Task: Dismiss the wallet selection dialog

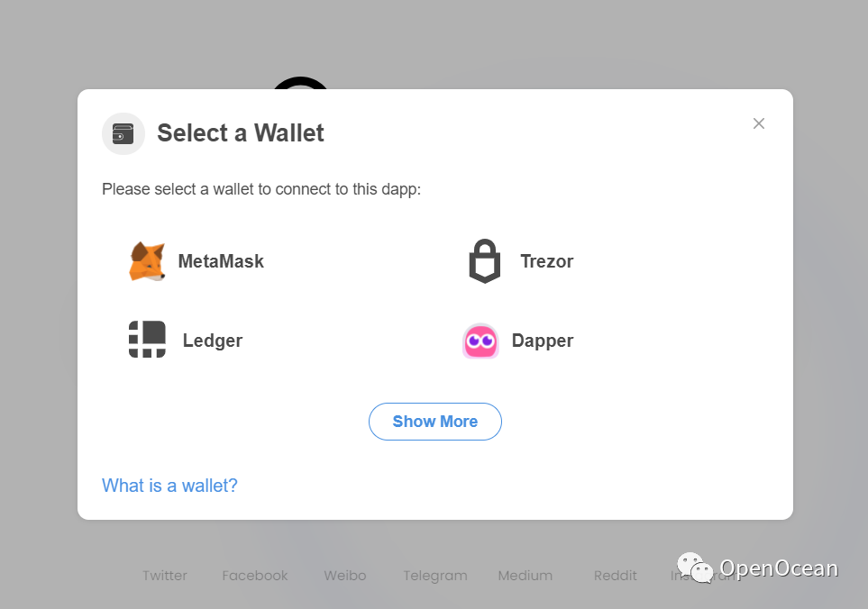Action: coord(758,123)
